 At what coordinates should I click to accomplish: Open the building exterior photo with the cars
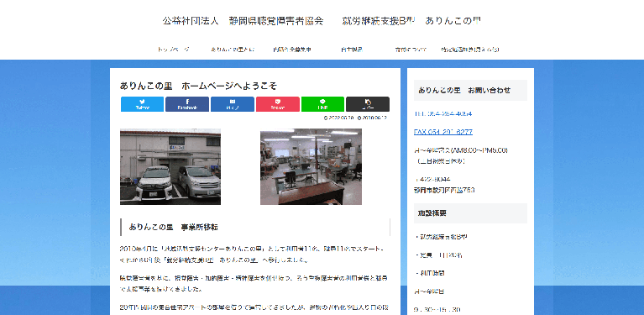[x=170, y=167]
